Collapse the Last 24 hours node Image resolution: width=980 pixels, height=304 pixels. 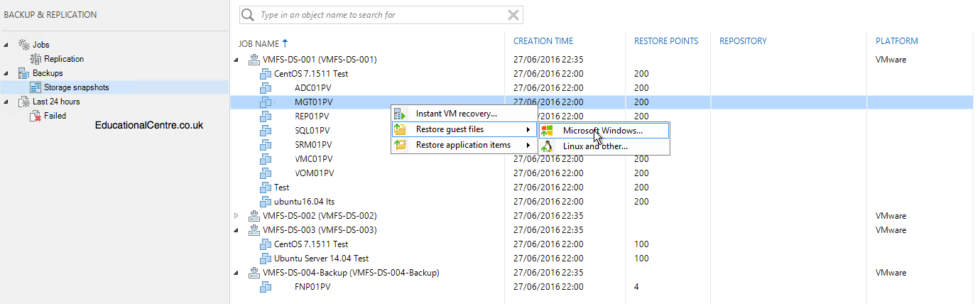[x=6, y=102]
